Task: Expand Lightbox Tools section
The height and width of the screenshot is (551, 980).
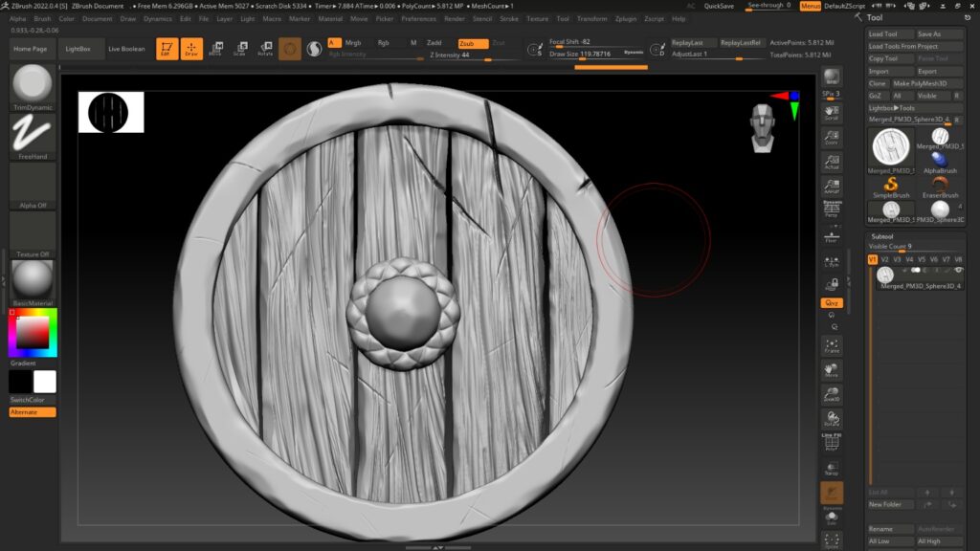Action: click(x=891, y=108)
